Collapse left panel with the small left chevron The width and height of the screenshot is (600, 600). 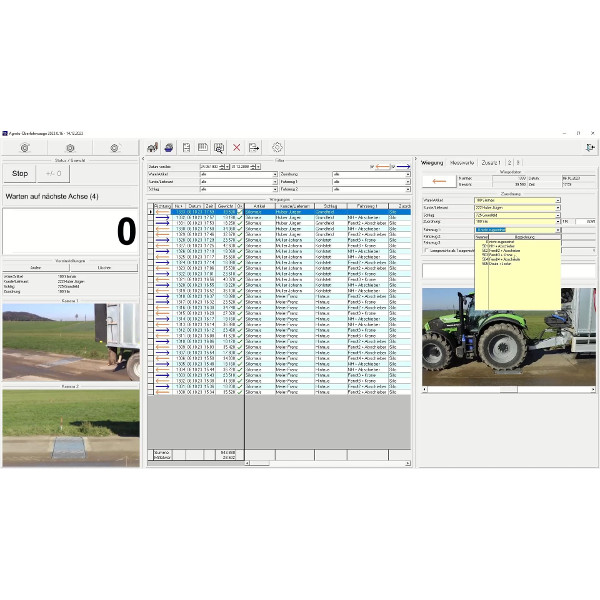click(x=143, y=158)
